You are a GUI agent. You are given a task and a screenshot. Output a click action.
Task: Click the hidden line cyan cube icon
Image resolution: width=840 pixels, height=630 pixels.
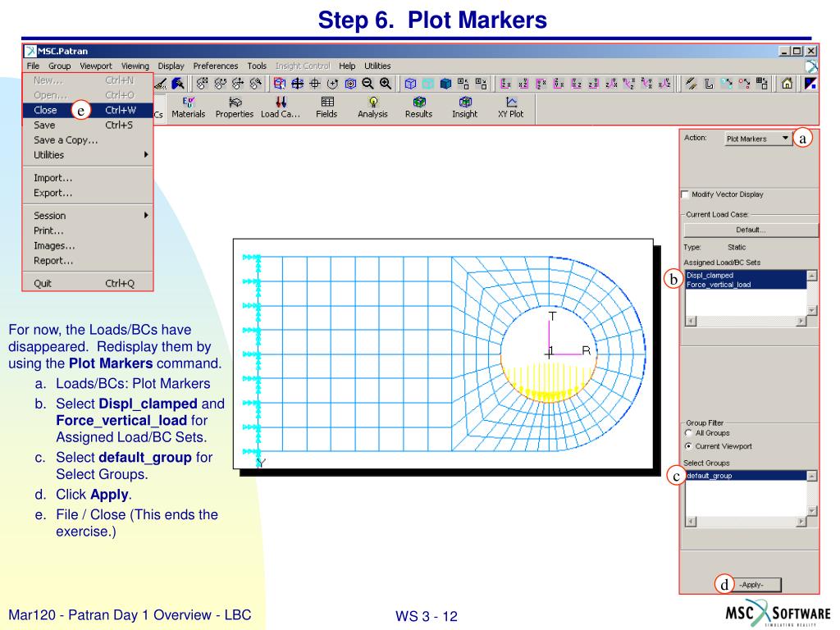point(428,84)
